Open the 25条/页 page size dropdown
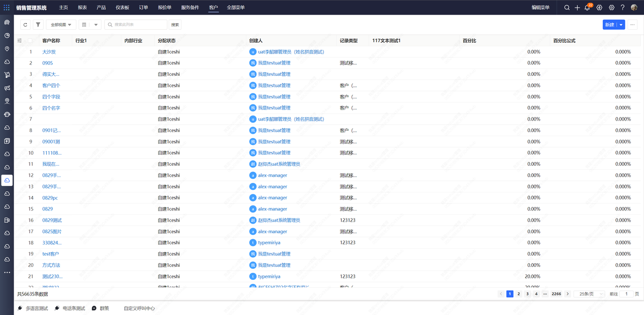 589,294
